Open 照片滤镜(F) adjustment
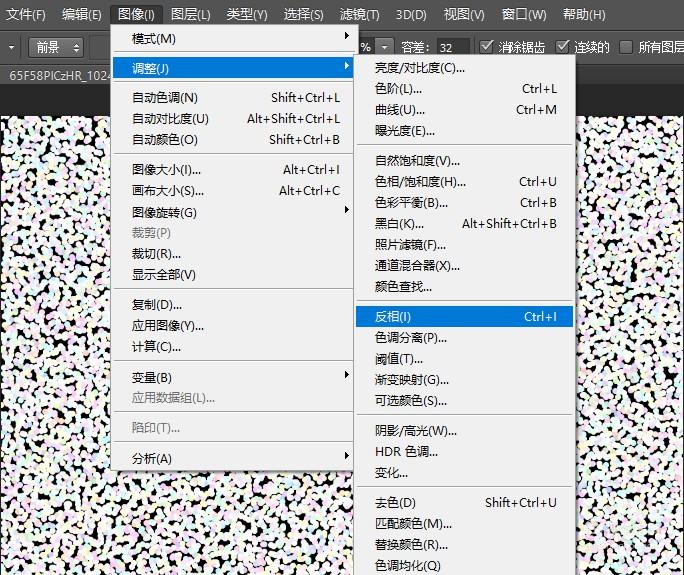 click(464, 244)
